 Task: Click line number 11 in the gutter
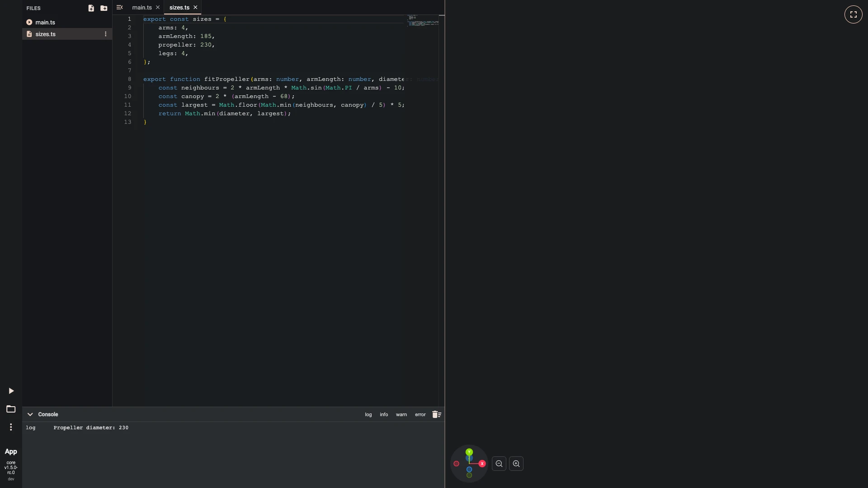click(128, 105)
